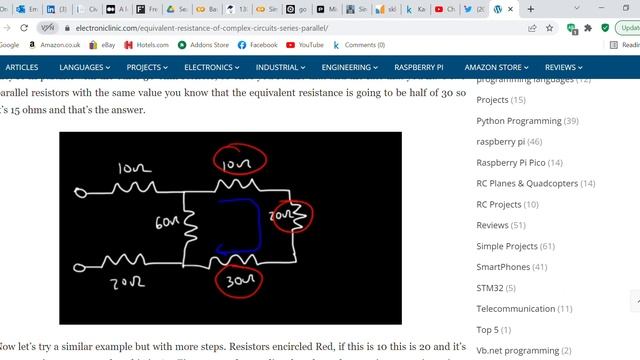Open the YouTube bookmark
Viewport: 640px width, 360px height.
click(305, 45)
